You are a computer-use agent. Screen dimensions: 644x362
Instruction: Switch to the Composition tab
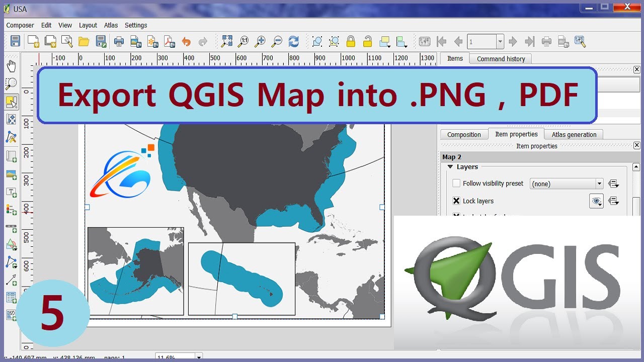[464, 134]
